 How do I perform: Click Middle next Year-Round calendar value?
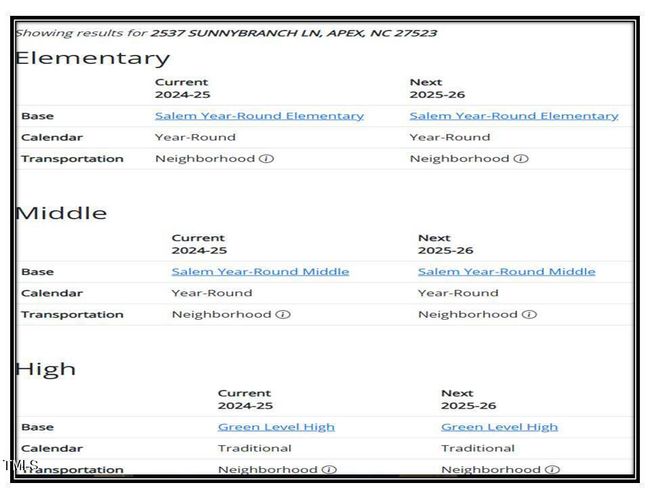point(458,293)
